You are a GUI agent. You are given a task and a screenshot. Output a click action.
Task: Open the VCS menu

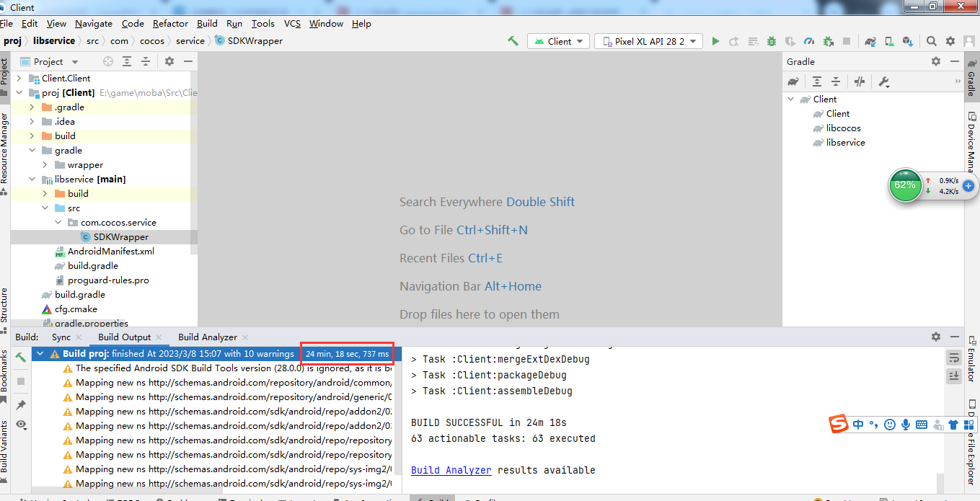click(292, 24)
